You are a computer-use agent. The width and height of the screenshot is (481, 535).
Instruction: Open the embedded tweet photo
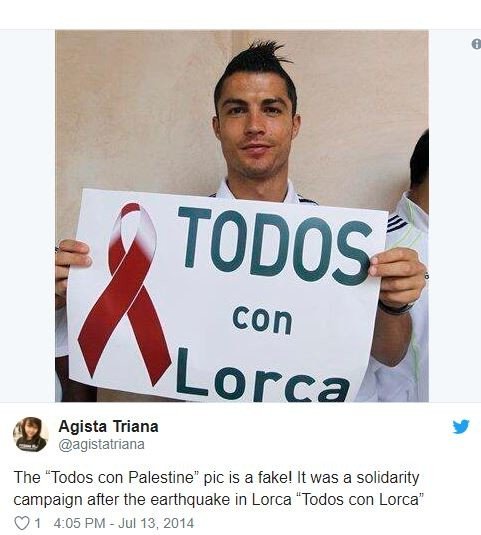click(x=242, y=216)
